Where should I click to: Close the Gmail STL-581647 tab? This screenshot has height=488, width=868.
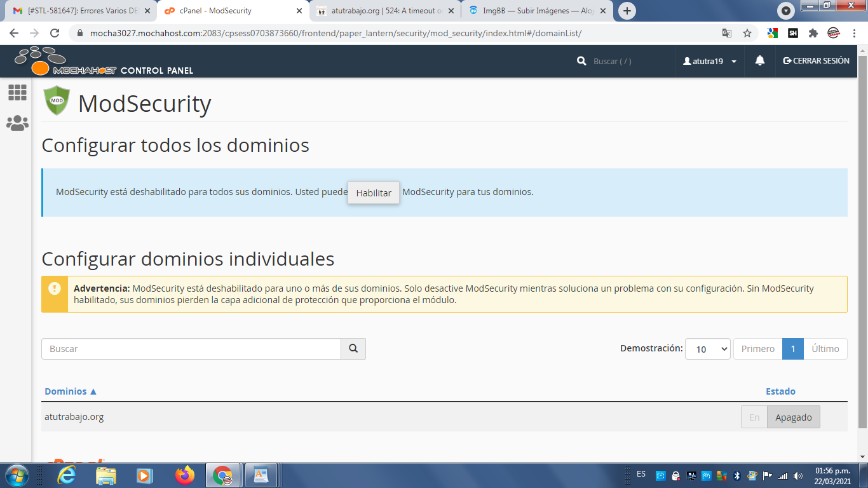(147, 11)
